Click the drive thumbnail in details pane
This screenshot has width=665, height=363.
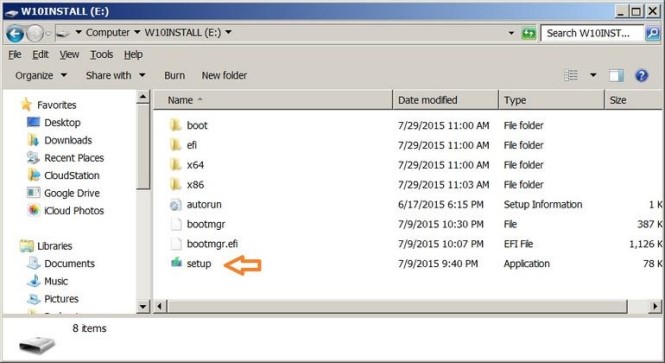(x=37, y=345)
